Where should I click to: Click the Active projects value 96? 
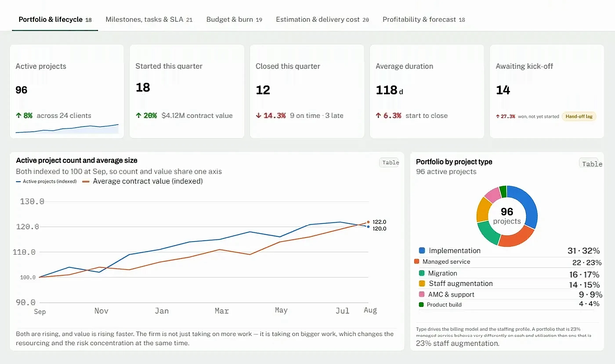tap(21, 90)
